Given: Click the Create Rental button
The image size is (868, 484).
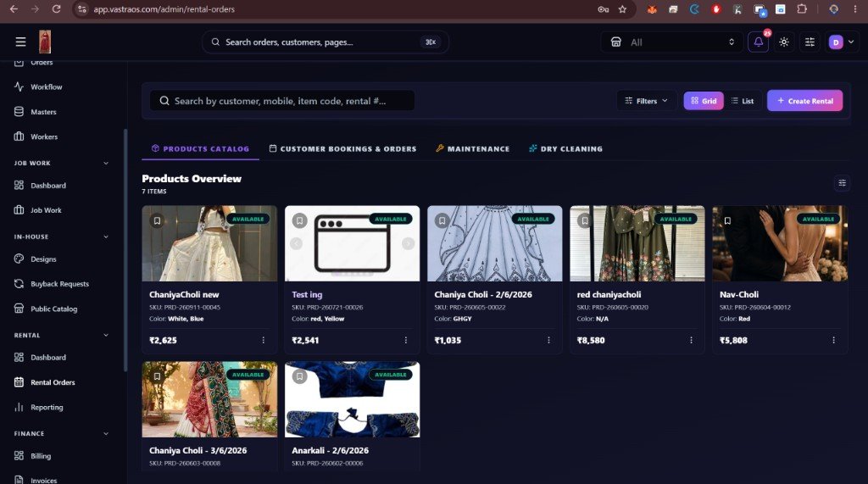Looking at the screenshot, I should point(805,101).
